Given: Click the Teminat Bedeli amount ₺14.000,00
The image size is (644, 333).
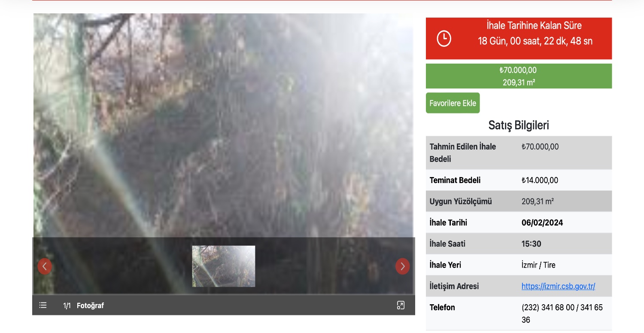Looking at the screenshot, I should click(540, 180).
